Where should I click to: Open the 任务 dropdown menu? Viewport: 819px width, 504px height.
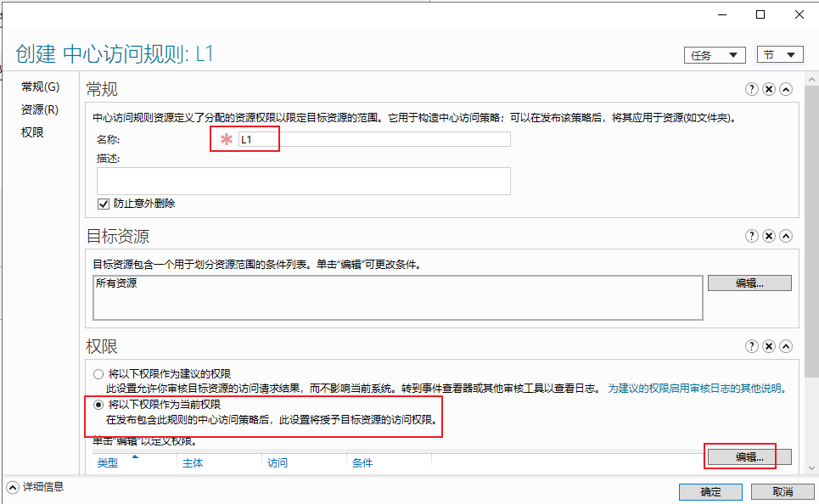(715, 55)
